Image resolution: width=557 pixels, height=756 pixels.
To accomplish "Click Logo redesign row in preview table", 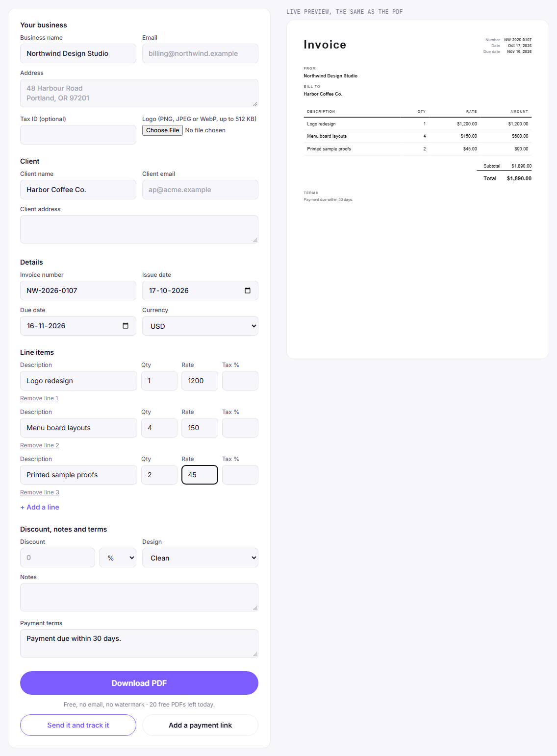I will coord(418,124).
